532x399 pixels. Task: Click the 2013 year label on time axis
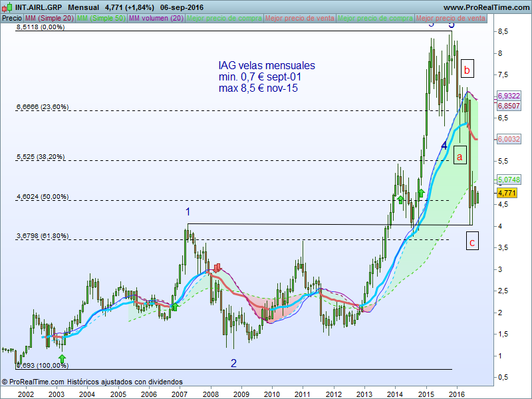pyautogui.click(x=364, y=394)
